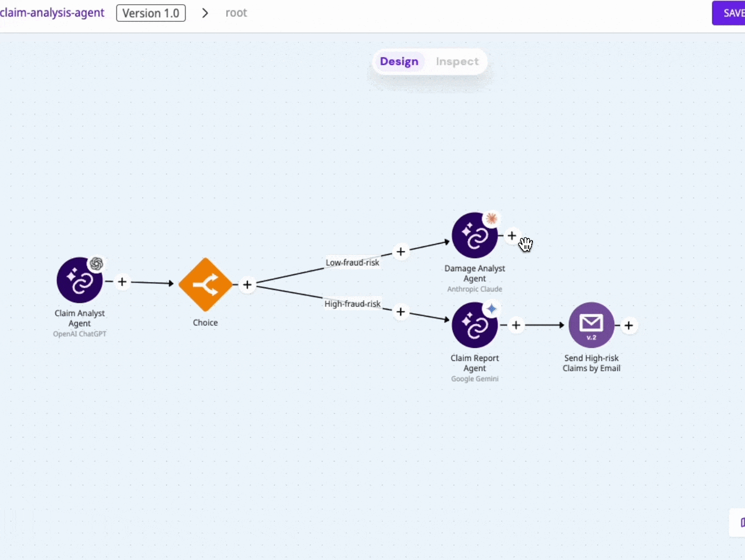
Task: Add step after Send Email node
Action: tap(629, 326)
